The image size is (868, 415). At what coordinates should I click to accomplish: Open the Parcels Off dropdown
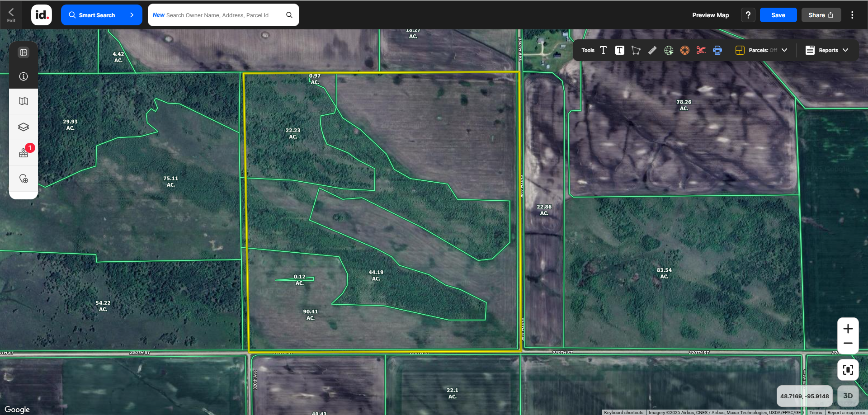tap(762, 50)
